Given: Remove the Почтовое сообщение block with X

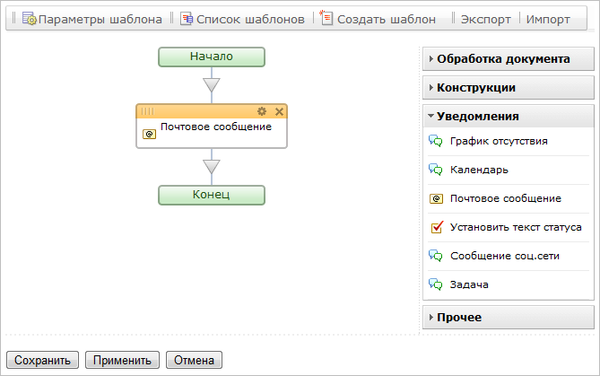Looking at the screenshot, I should click(x=279, y=112).
